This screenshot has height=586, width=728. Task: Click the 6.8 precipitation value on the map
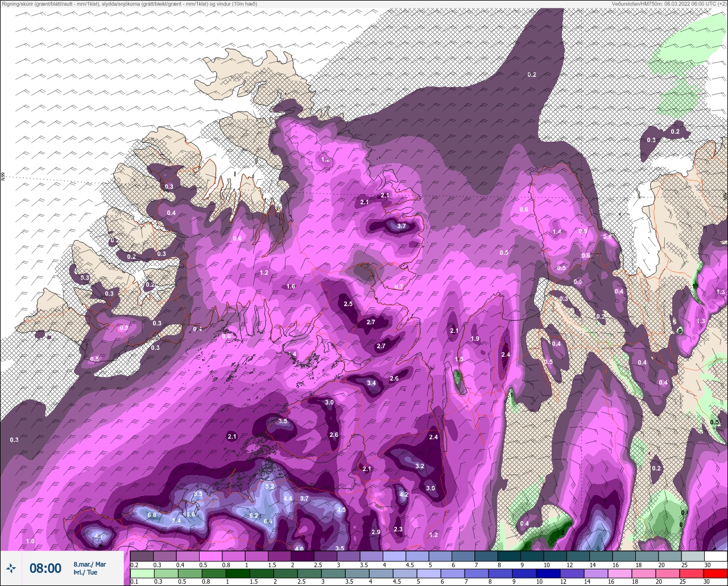152,515
